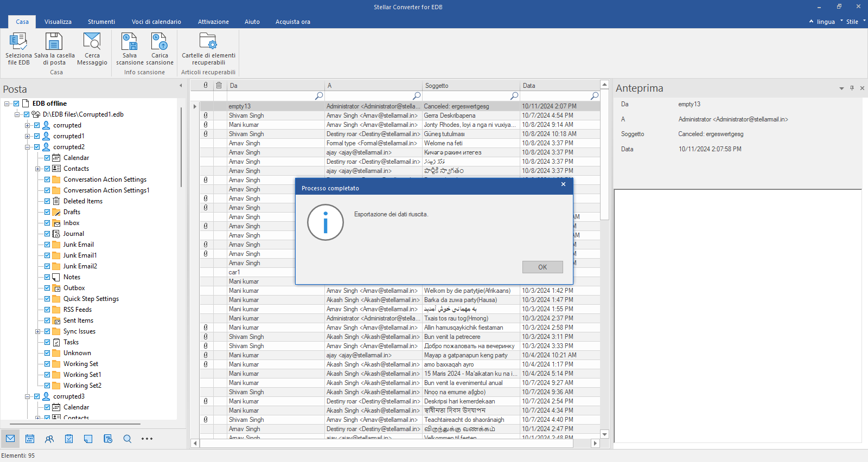Open Calendar view icon in bottom bar
This screenshot has height=462, width=868.
coord(30,439)
